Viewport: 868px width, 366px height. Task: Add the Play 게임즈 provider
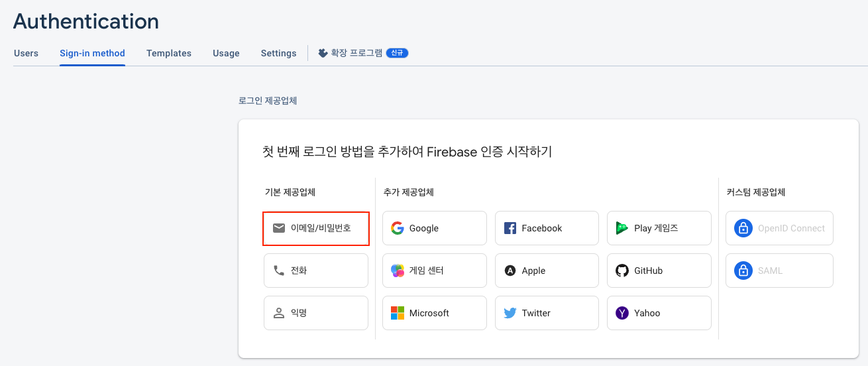point(659,228)
